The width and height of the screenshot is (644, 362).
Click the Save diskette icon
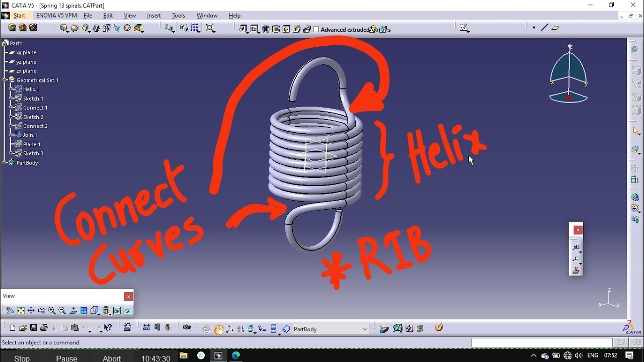tap(33, 328)
